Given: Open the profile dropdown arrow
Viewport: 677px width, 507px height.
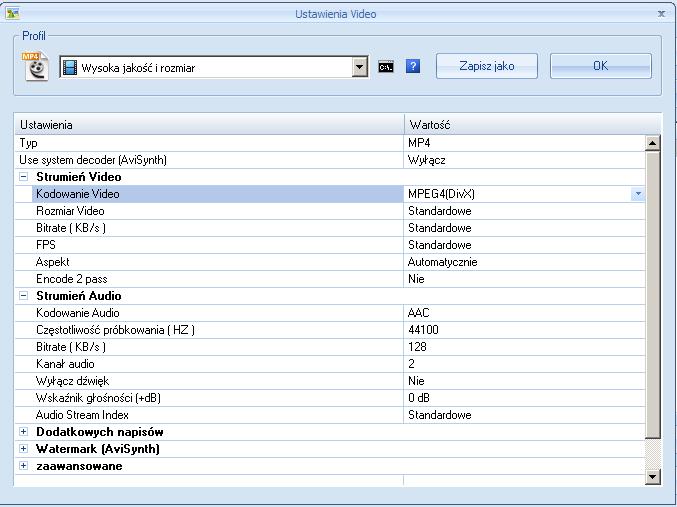Looking at the screenshot, I should click(x=359, y=67).
